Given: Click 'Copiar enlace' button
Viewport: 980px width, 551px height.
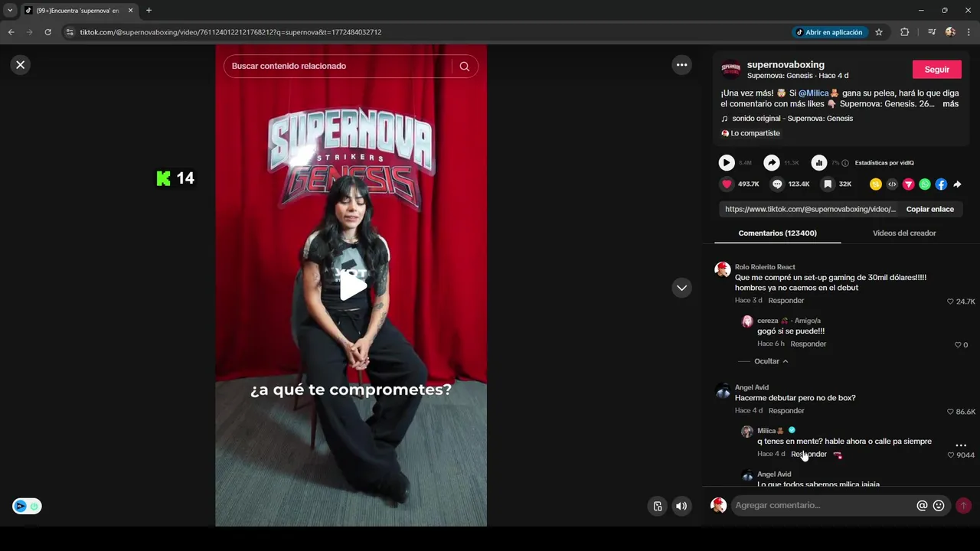Looking at the screenshot, I should tap(930, 209).
